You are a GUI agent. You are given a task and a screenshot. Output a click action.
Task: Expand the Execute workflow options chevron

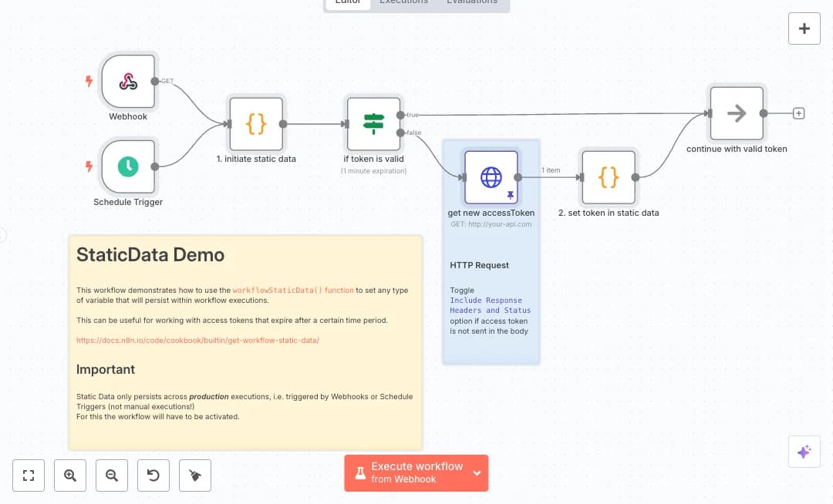(x=477, y=472)
